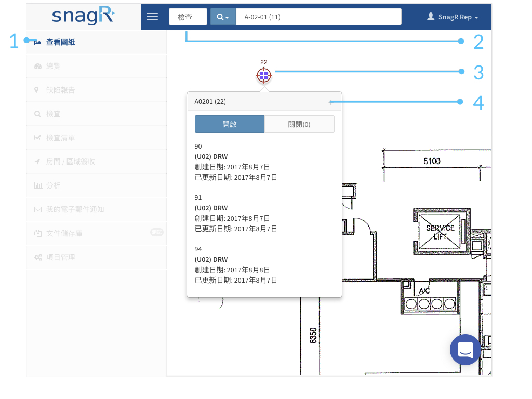
Task: Click the 檢查 button in top bar
Action: pyautogui.click(x=188, y=17)
